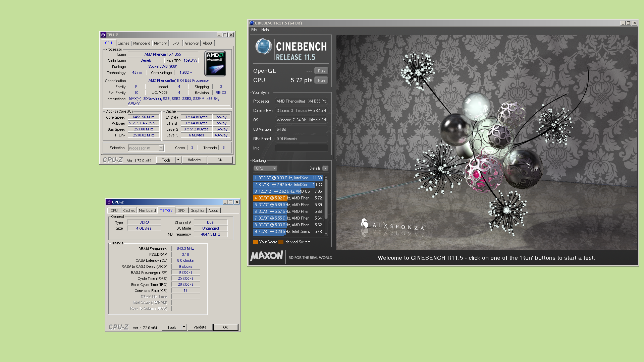This screenshot has width=644, height=362.
Task: Switch to Mainboard tab in top CPU-Z window
Action: pyautogui.click(x=142, y=43)
